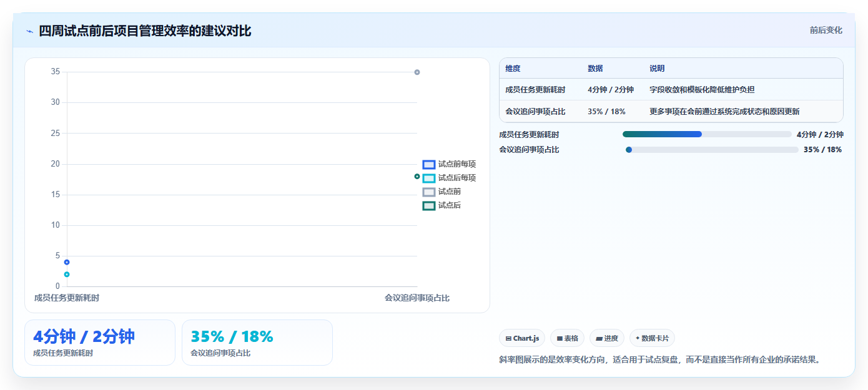Click the cyan data point at 2

coord(67,275)
